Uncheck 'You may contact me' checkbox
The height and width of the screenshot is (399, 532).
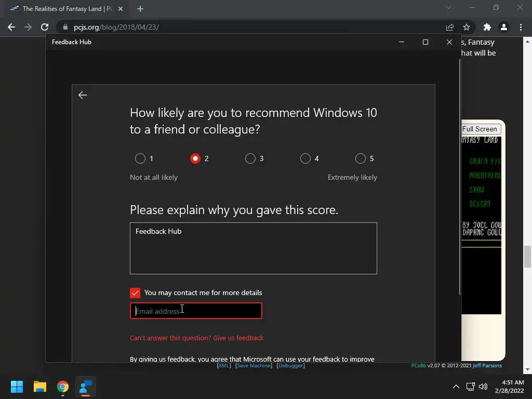[x=135, y=293]
